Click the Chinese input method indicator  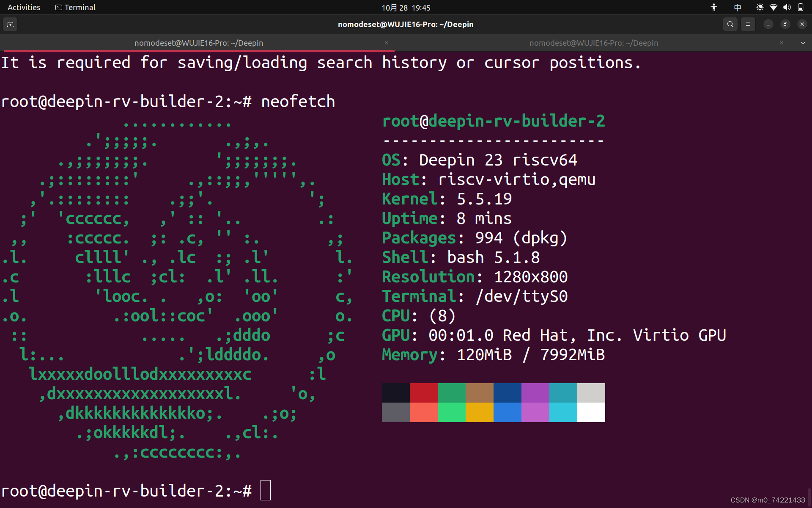(738, 7)
